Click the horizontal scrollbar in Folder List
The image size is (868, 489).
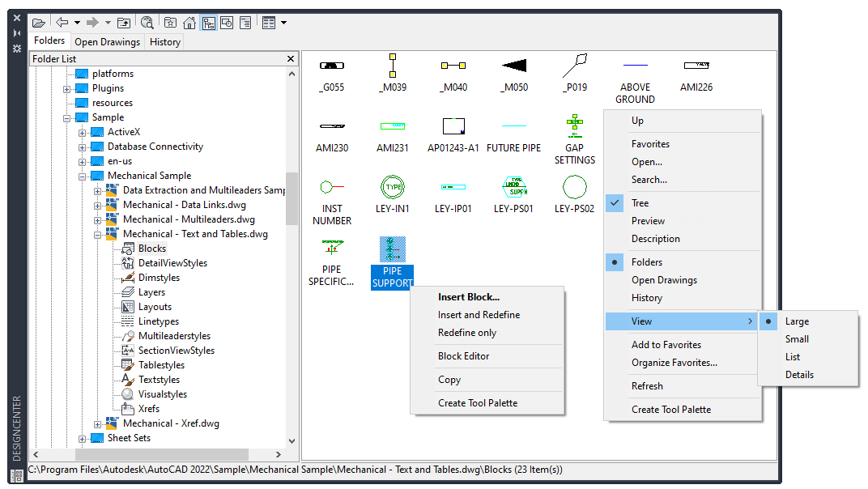(162, 456)
